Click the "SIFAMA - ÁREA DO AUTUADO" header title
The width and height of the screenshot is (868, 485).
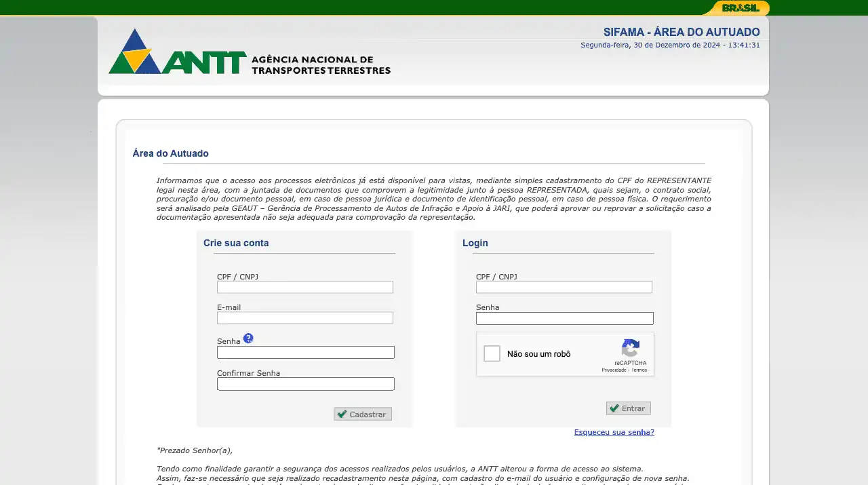(681, 33)
